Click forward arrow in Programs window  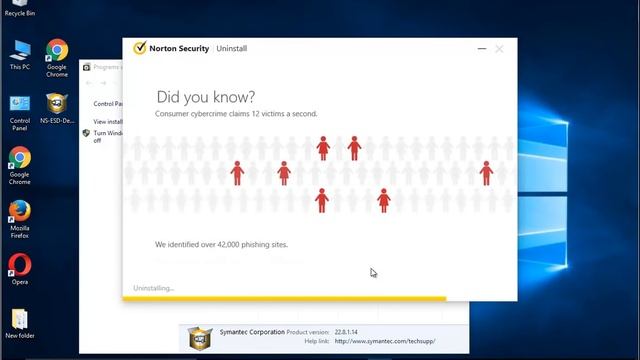tap(104, 83)
